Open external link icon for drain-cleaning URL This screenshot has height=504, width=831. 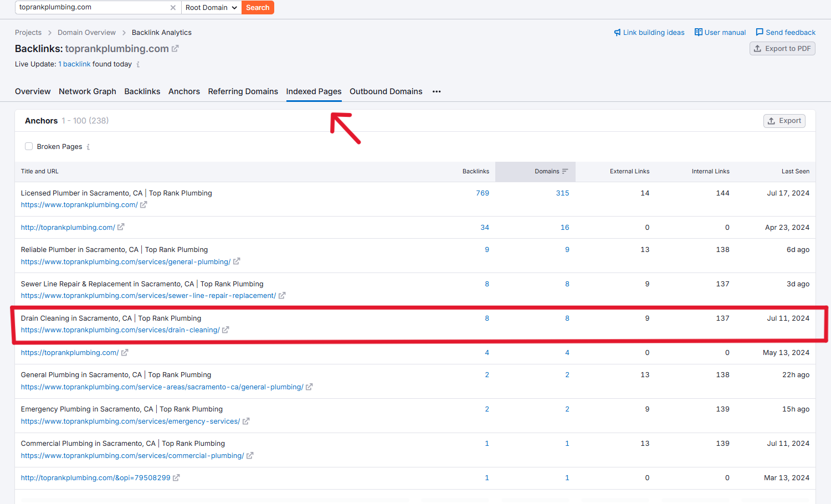click(225, 330)
